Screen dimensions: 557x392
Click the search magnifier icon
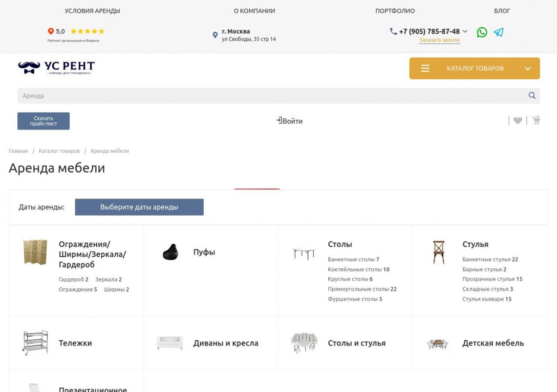tap(532, 96)
